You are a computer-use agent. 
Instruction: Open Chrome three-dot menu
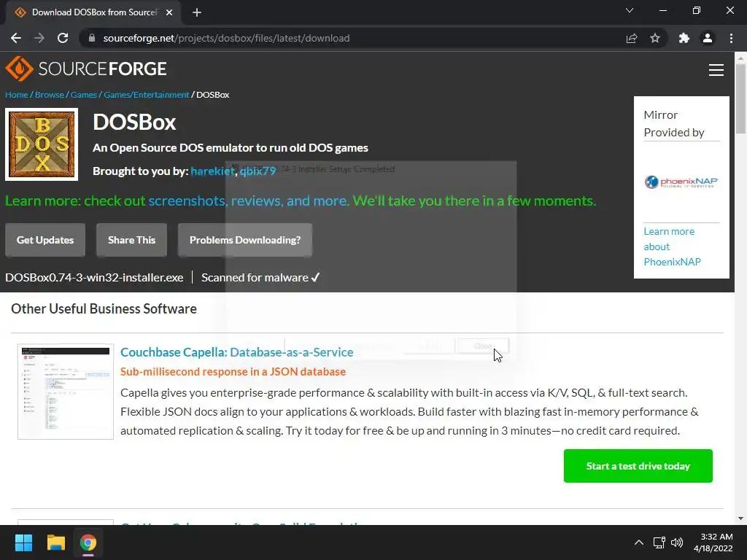click(x=731, y=38)
